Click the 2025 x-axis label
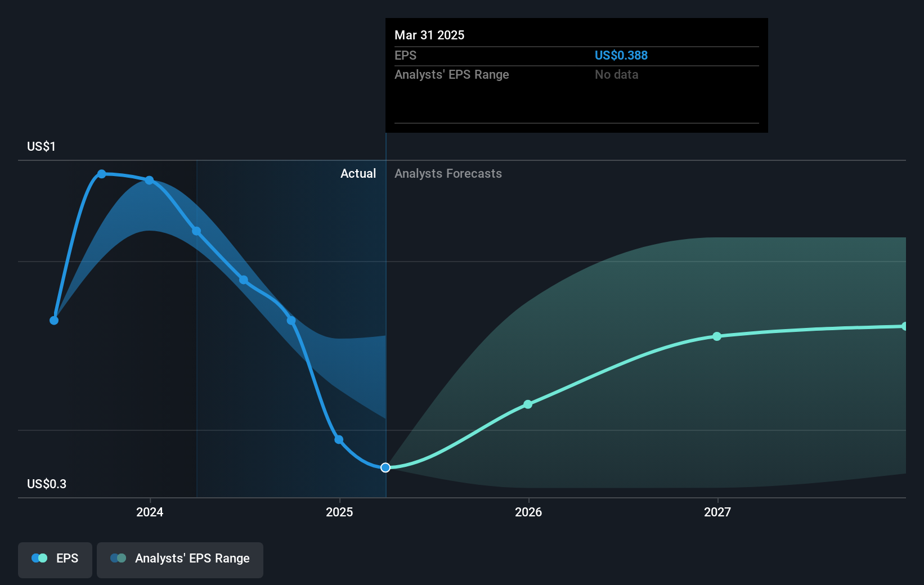Screen dimensions: 924x585 (339, 512)
